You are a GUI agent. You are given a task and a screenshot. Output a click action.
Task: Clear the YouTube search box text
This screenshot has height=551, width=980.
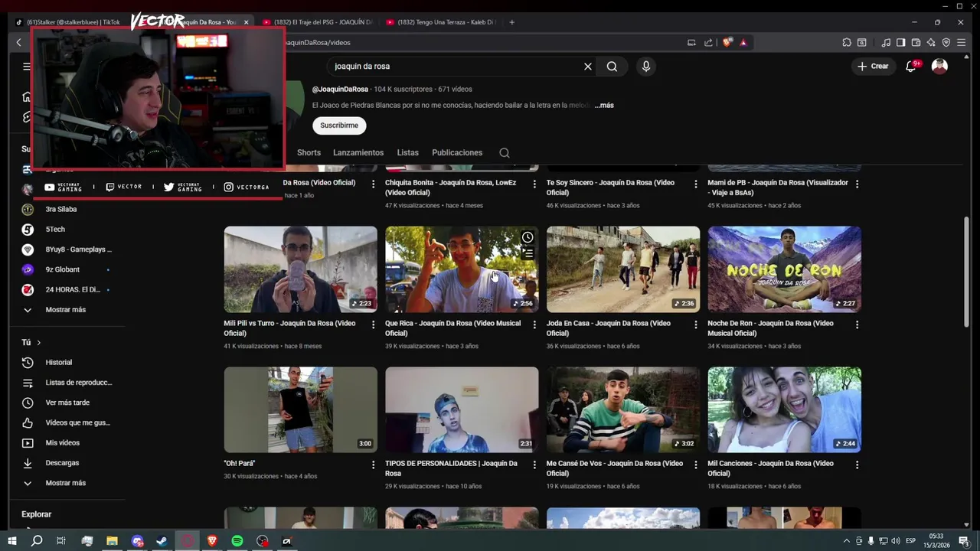[588, 67]
